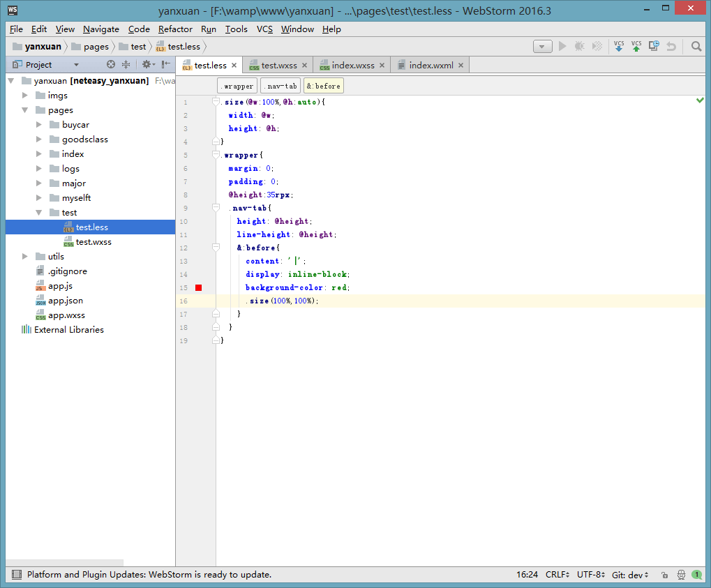Viewport: 711px width, 588px height.
Task: Click the pages breadcrumb in navigation bar
Action: click(96, 47)
